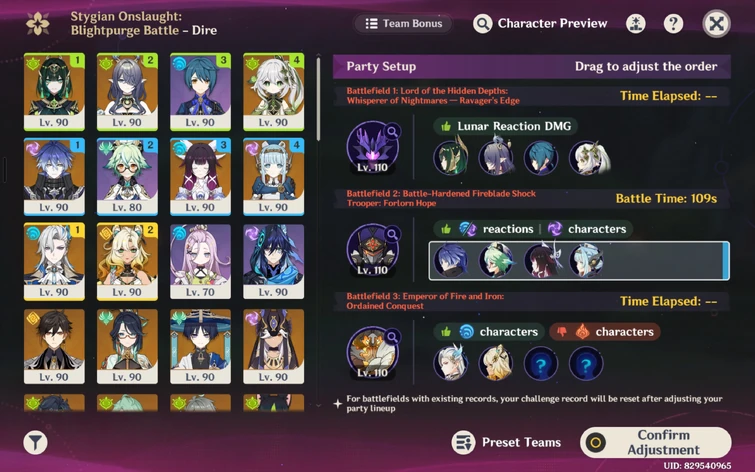
Task: Open the question mark help icon
Action: tap(673, 23)
